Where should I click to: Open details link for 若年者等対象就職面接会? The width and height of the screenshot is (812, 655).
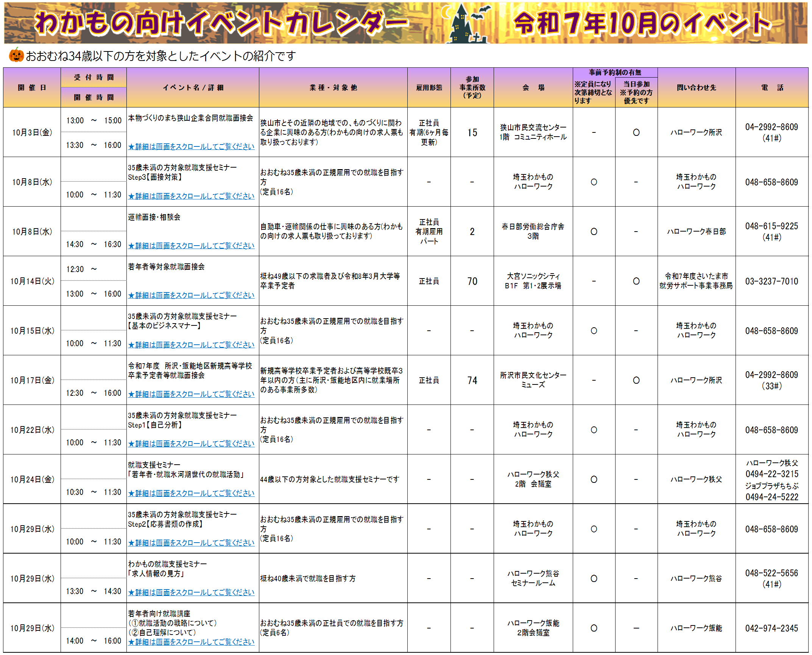(191, 296)
